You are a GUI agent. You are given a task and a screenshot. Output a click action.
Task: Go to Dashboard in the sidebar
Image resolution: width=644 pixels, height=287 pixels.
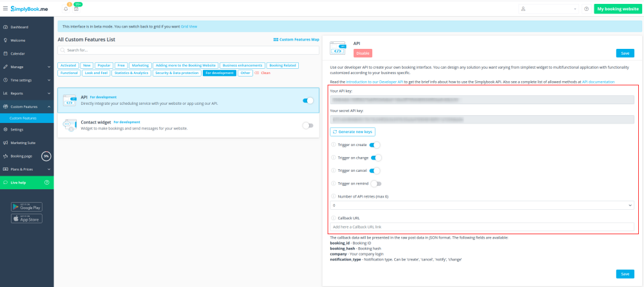[x=19, y=27]
